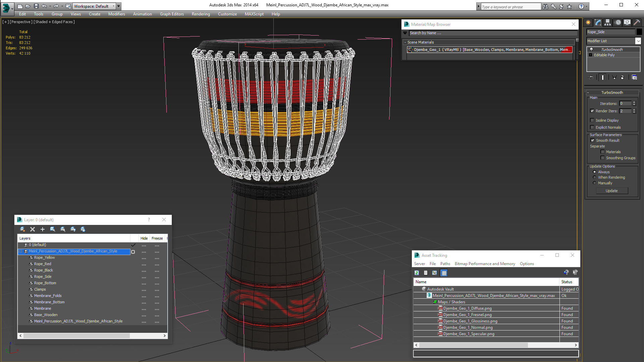Click Delete layer X icon in Layer dialog
Viewport: 644px width, 362px height.
(33, 229)
